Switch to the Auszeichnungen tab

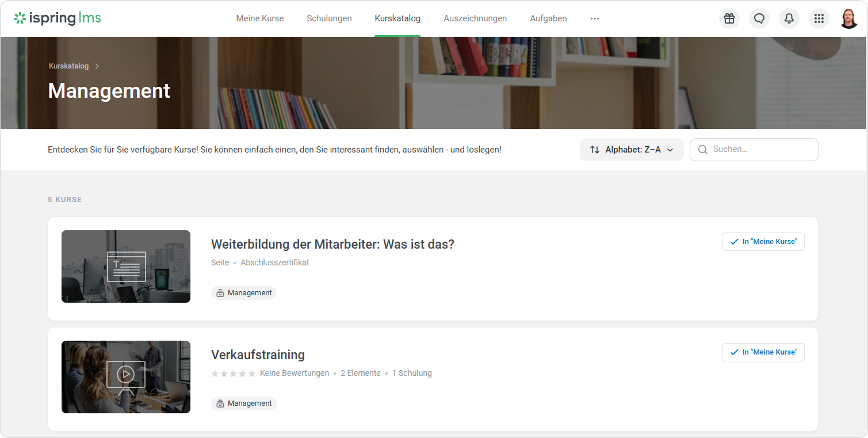[x=475, y=18]
